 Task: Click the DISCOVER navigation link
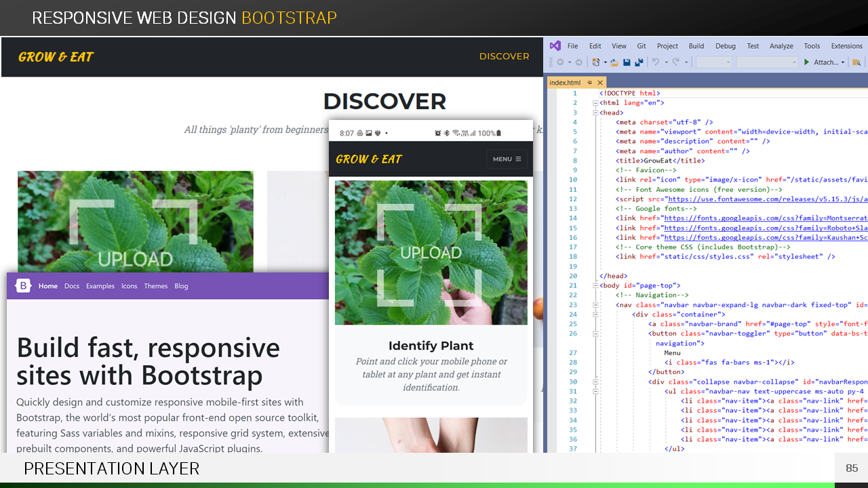pos(504,57)
